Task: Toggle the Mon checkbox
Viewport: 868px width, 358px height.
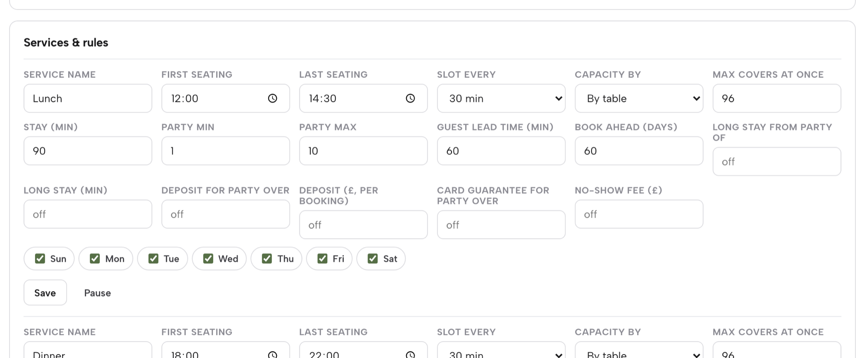Action: pyautogui.click(x=95, y=259)
